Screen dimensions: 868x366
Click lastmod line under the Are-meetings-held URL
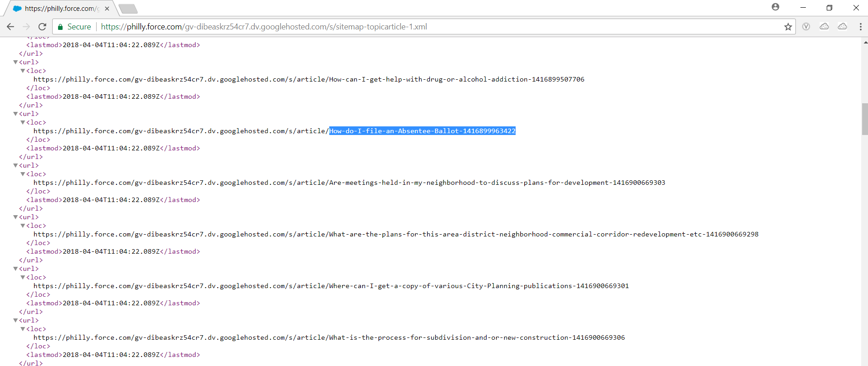(113, 200)
